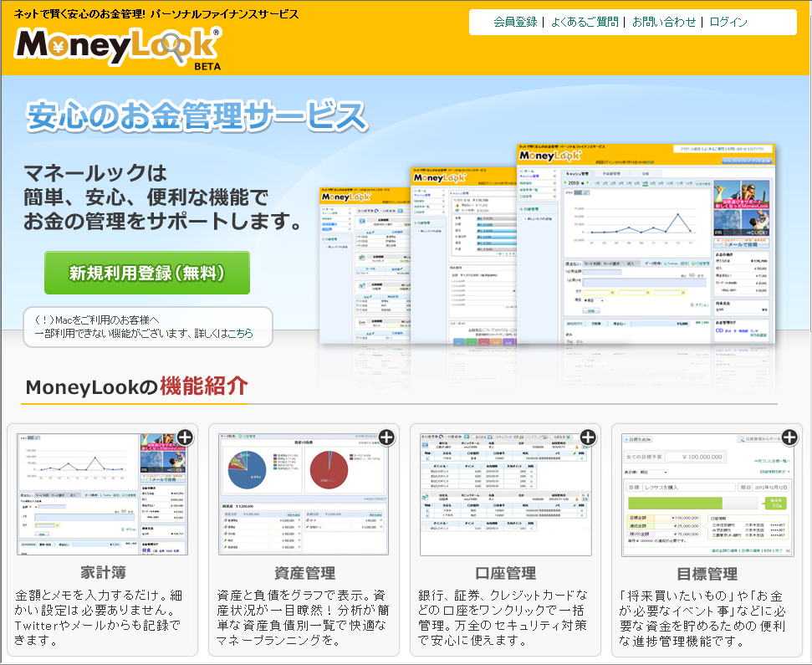Enlarge the 資産管理 screenshot with plus icon

click(386, 437)
